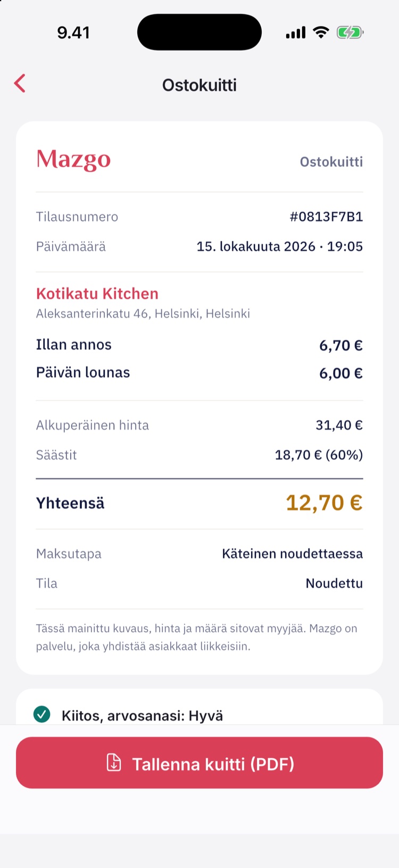Tap the red back chevron
Viewport: 399px width, 868px height.
click(20, 84)
